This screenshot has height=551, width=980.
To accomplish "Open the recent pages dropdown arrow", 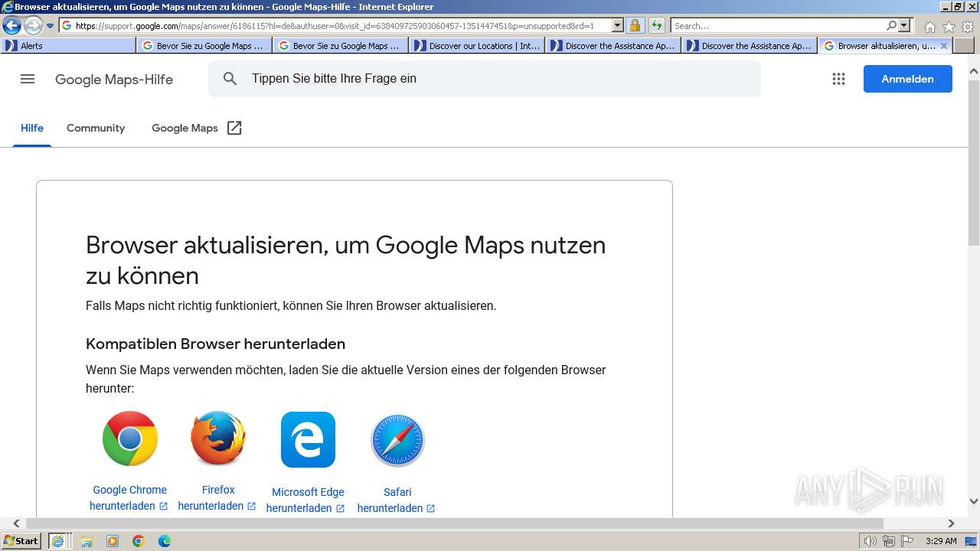I will [50, 25].
